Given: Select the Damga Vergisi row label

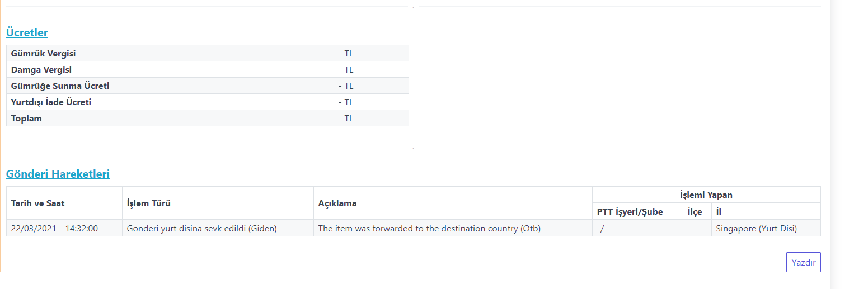Looking at the screenshot, I should point(41,70).
